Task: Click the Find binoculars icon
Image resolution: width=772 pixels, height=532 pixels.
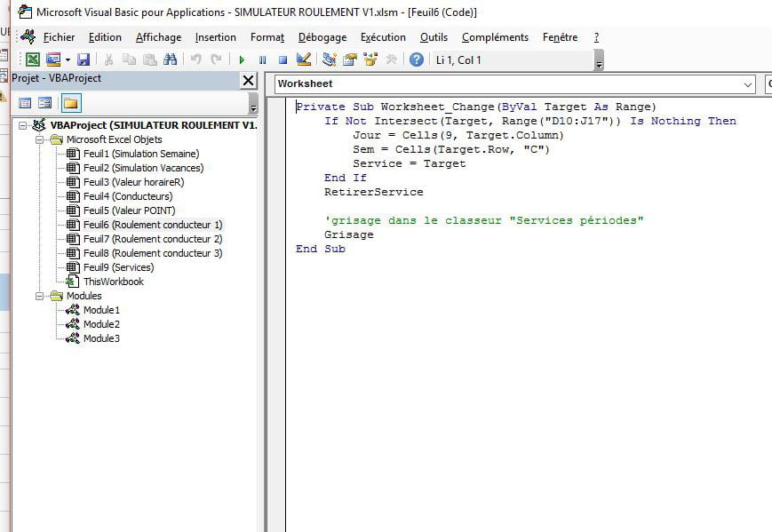Action: click(171, 60)
